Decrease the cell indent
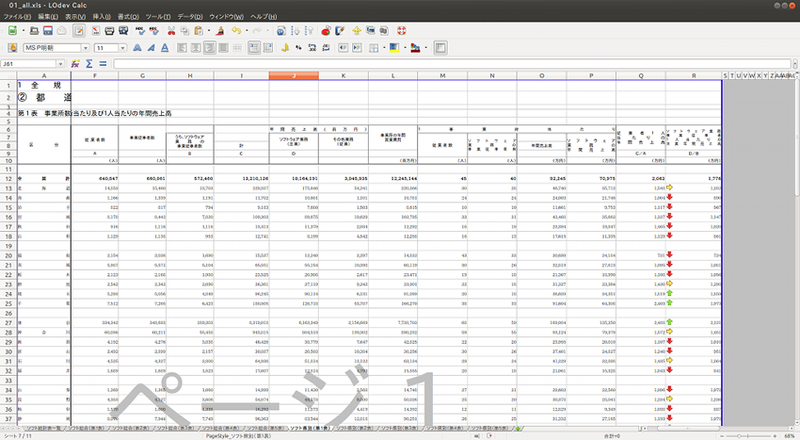The image size is (800, 440). pos(343,47)
